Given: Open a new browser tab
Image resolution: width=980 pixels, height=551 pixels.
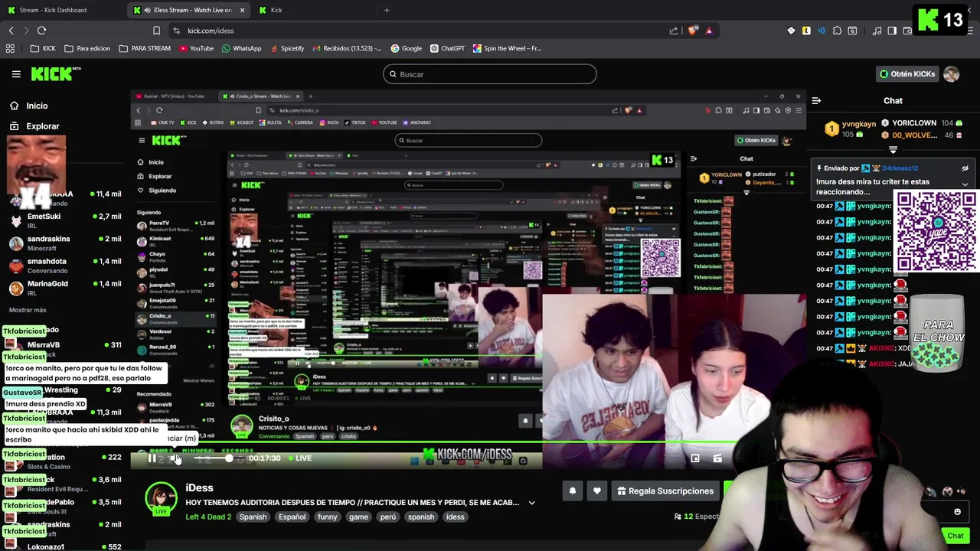Looking at the screenshot, I should coord(387,10).
